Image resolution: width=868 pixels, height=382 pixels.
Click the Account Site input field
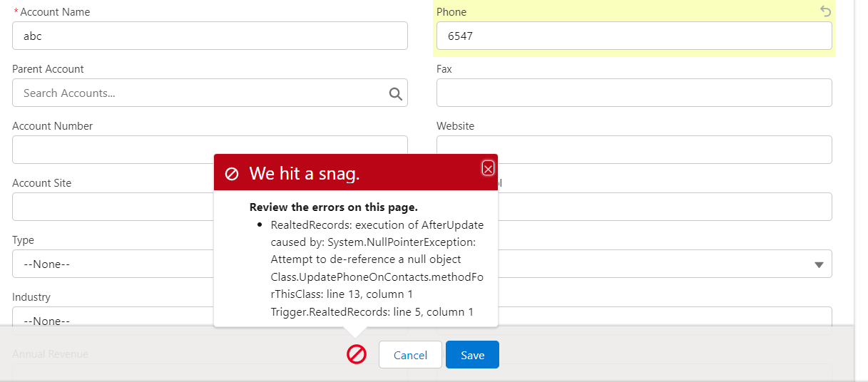tap(113, 207)
